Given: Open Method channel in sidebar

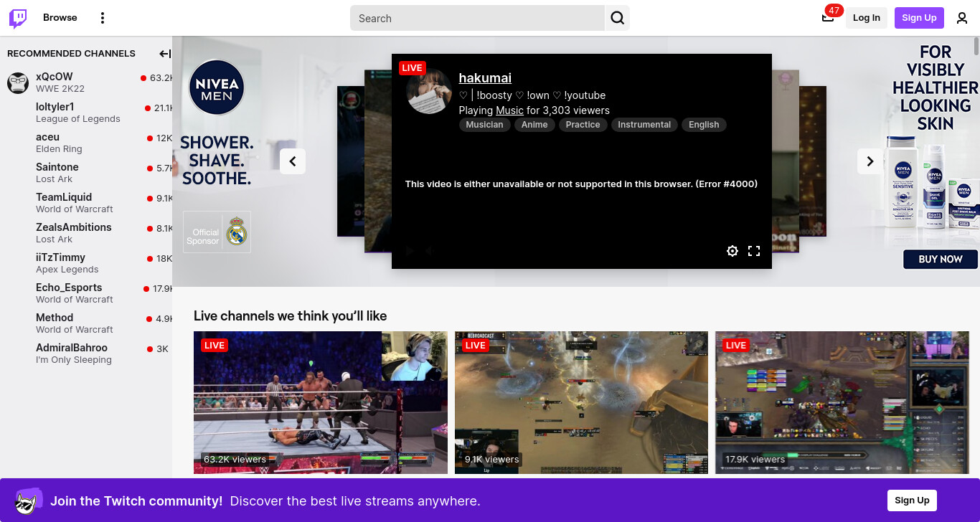Looking at the screenshot, I should [86, 323].
